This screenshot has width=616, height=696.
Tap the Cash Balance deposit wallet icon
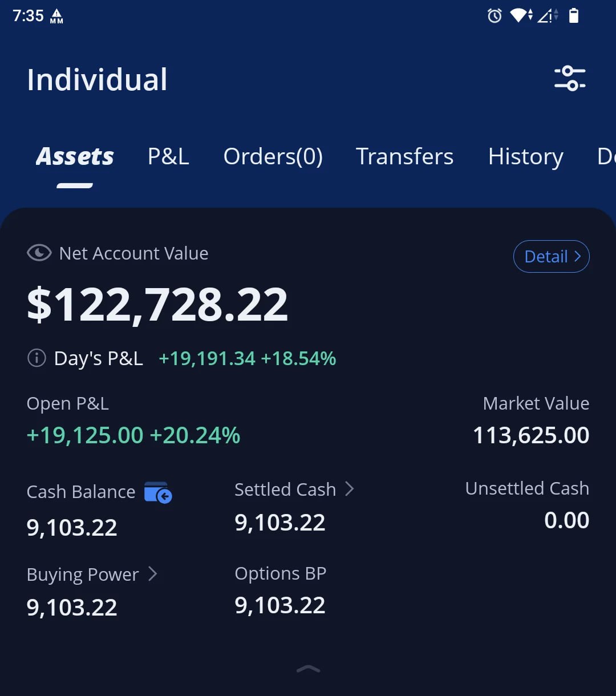pyautogui.click(x=158, y=492)
